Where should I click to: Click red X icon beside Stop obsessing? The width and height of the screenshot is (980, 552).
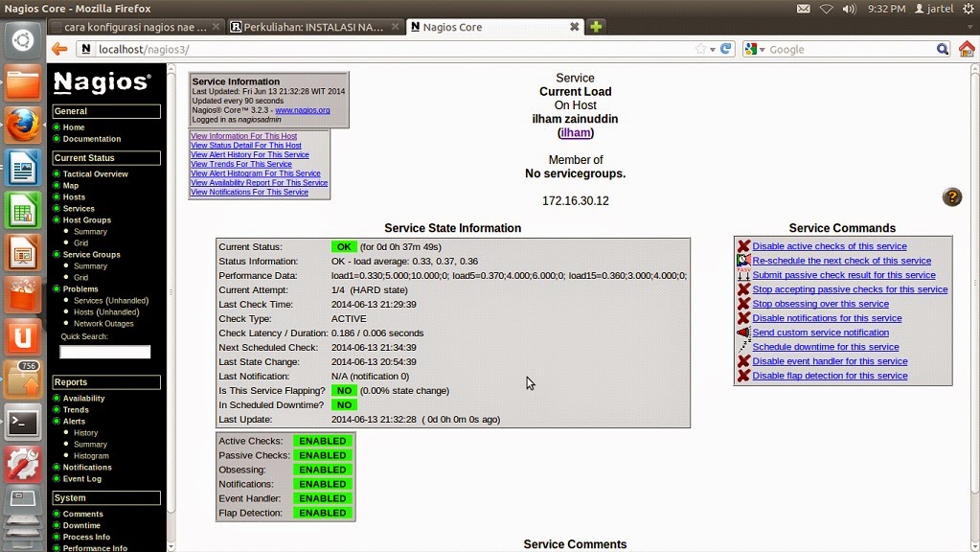(x=743, y=304)
